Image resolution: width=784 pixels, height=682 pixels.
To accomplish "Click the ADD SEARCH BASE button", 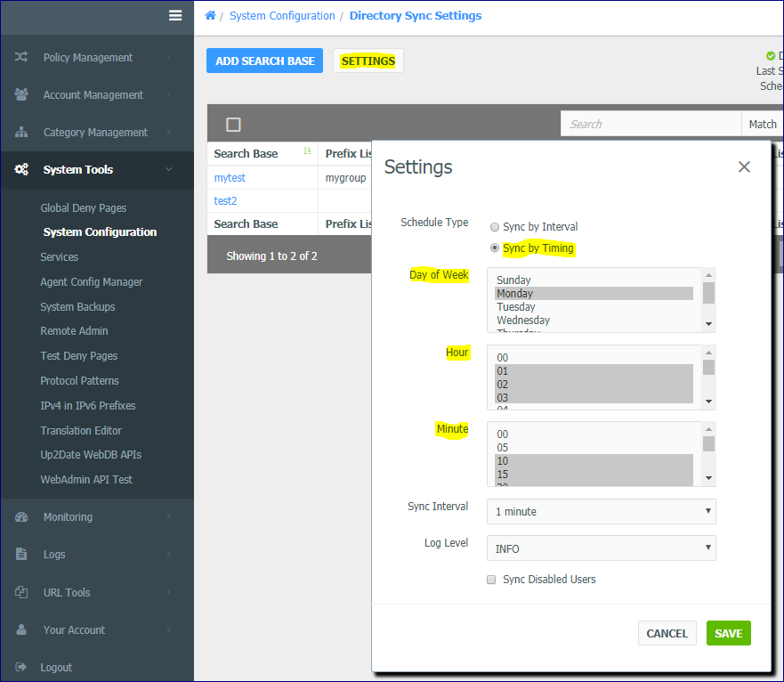I will (264, 61).
